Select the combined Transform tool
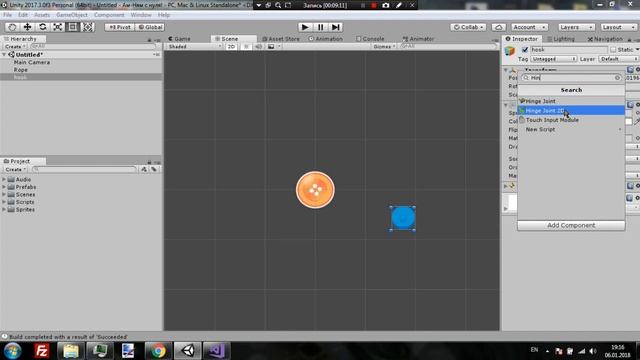The image size is (640, 360). click(88, 27)
